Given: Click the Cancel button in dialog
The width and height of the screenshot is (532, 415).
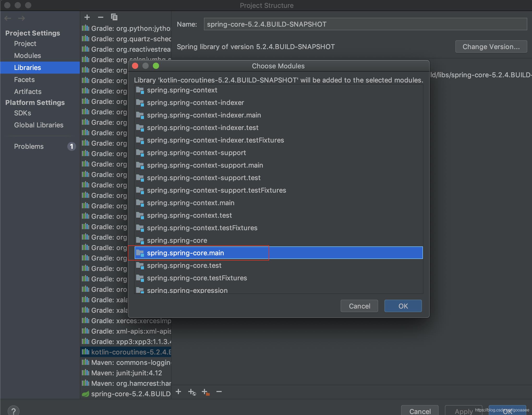Looking at the screenshot, I should (x=359, y=306).
